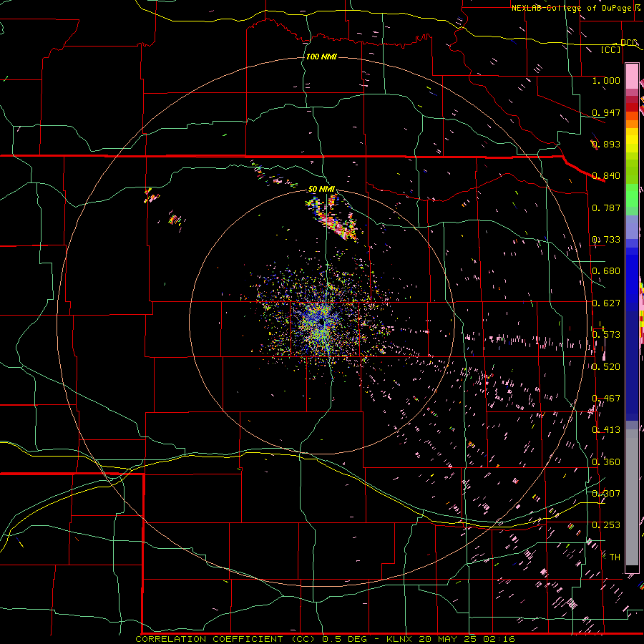644x644 pixels.
Task: Click the [CC] product label above the scale
Action: point(611,49)
